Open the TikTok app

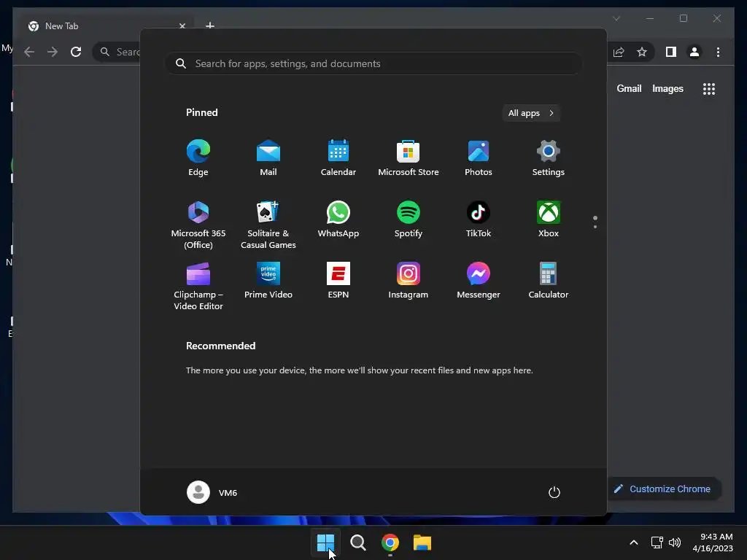pos(479,219)
